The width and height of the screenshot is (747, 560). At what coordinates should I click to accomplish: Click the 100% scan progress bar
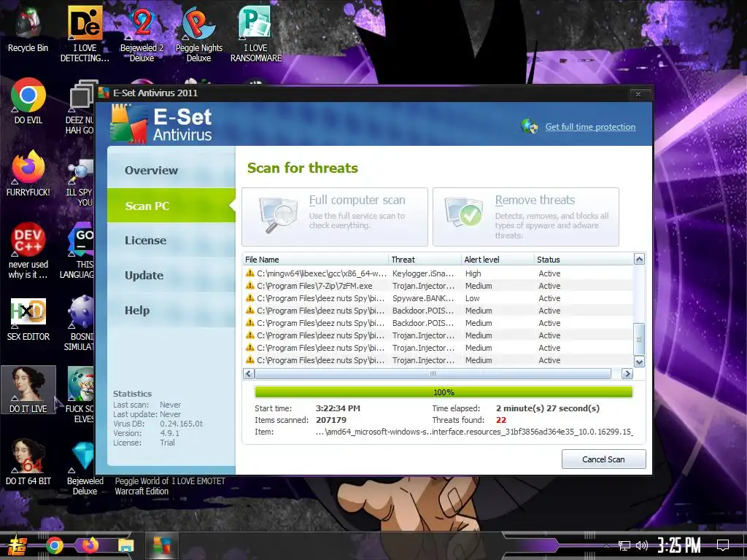(x=444, y=392)
